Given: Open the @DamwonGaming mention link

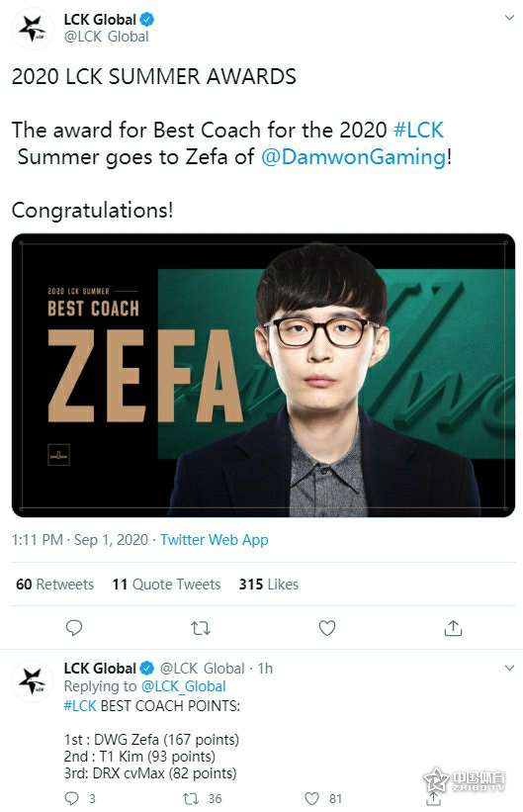Looking at the screenshot, I should click(354, 157).
